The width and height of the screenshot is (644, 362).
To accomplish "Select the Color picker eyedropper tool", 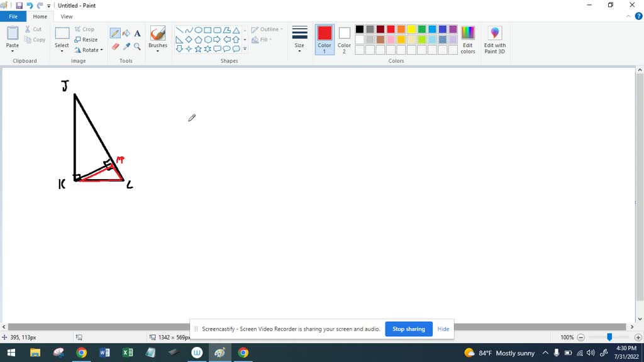I will tap(126, 47).
